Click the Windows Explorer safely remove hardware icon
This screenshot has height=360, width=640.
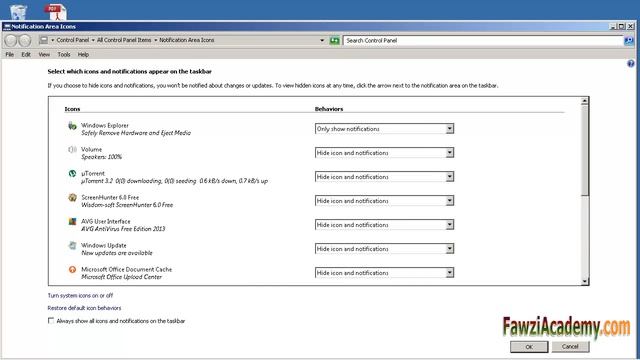72,126
